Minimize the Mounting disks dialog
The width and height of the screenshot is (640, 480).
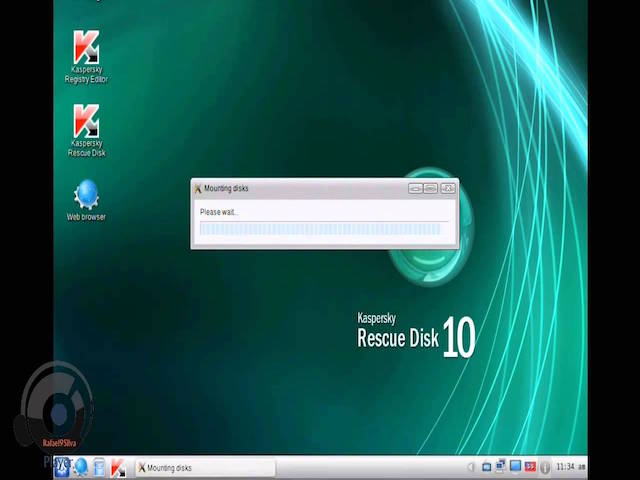[416, 188]
